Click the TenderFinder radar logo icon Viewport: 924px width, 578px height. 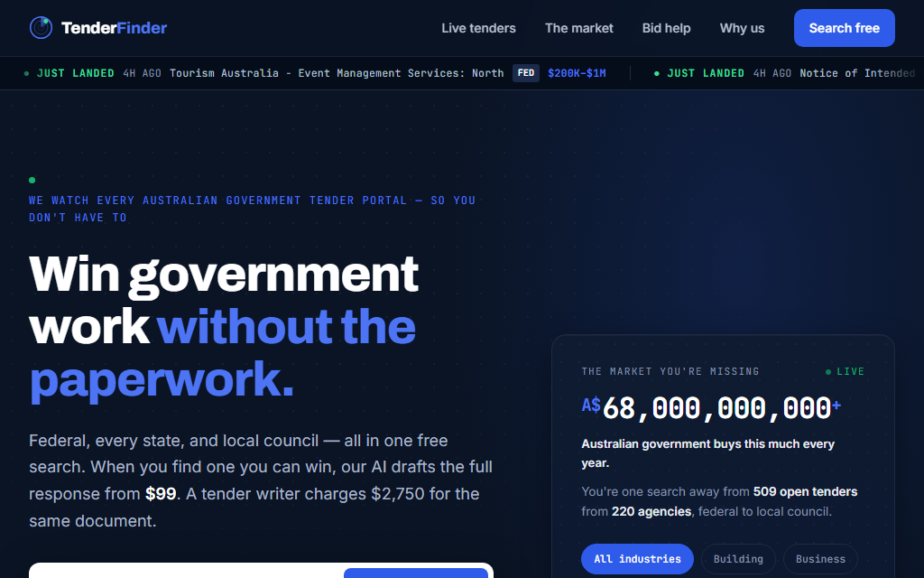pyautogui.click(x=41, y=28)
